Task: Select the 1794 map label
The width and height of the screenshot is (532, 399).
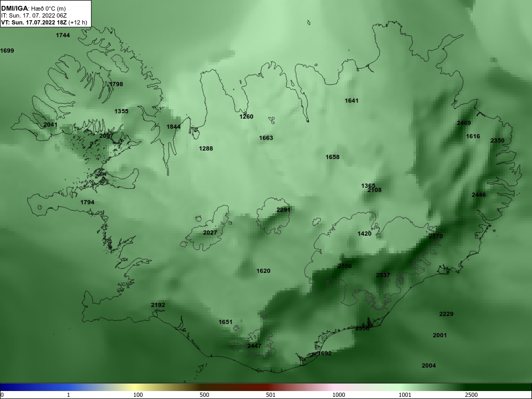Action: click(87, 203)
